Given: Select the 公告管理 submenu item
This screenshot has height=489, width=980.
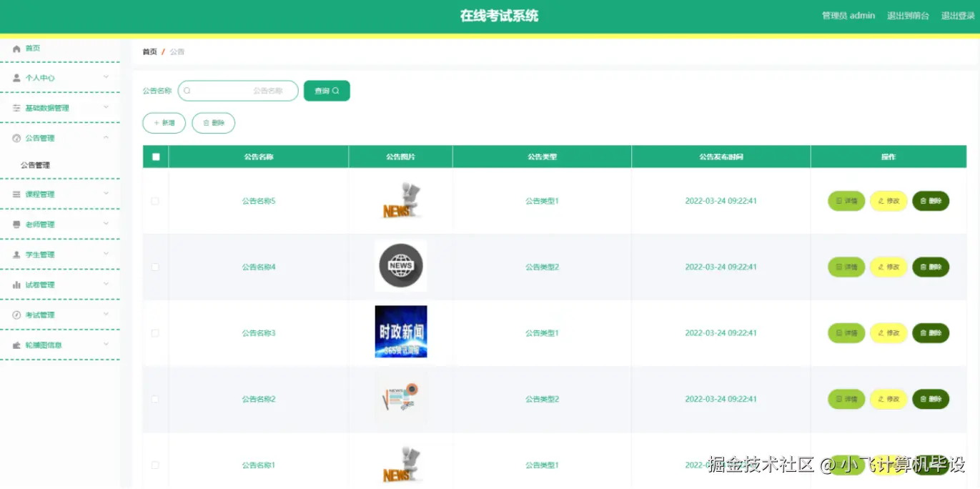Looking at the screenshot, I should pos(35,165).
